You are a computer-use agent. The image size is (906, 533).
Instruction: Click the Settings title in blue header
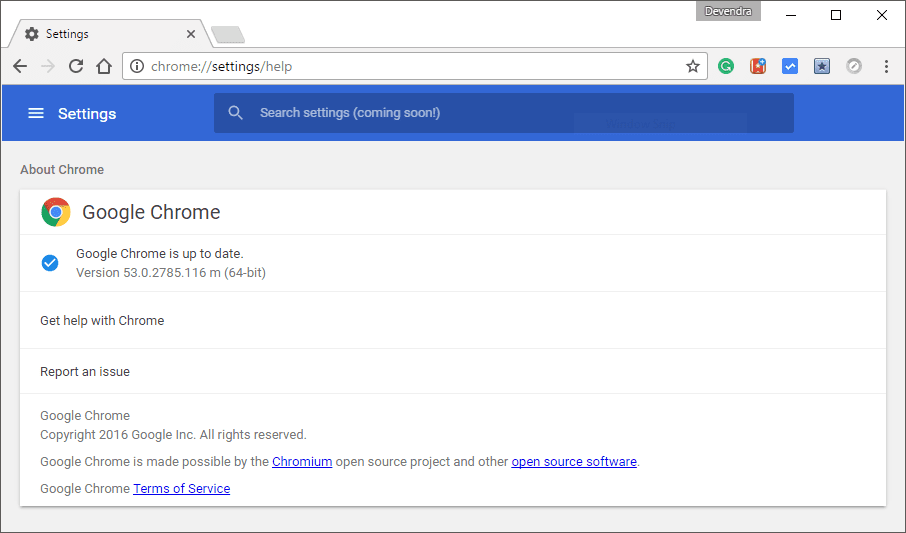point(87,113)
